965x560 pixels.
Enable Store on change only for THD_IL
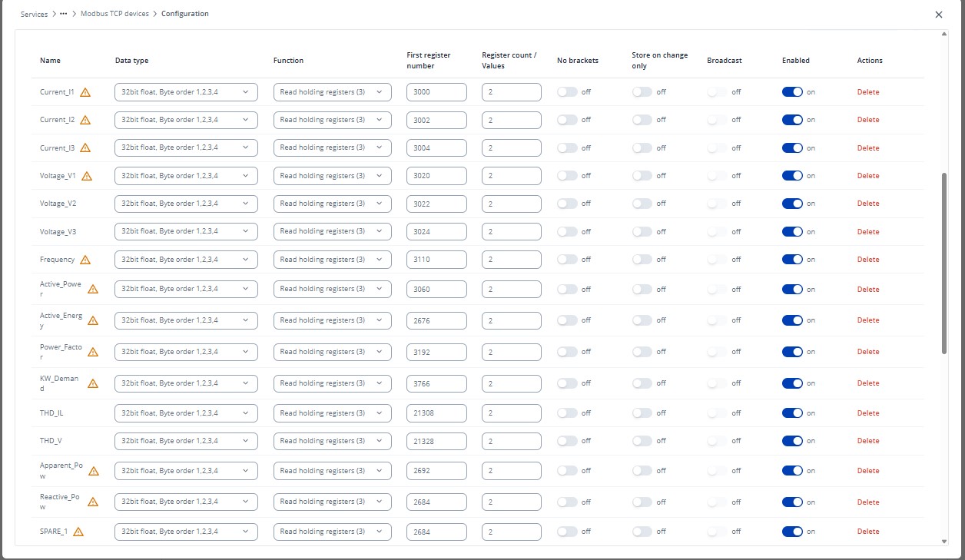pos(642,413)
